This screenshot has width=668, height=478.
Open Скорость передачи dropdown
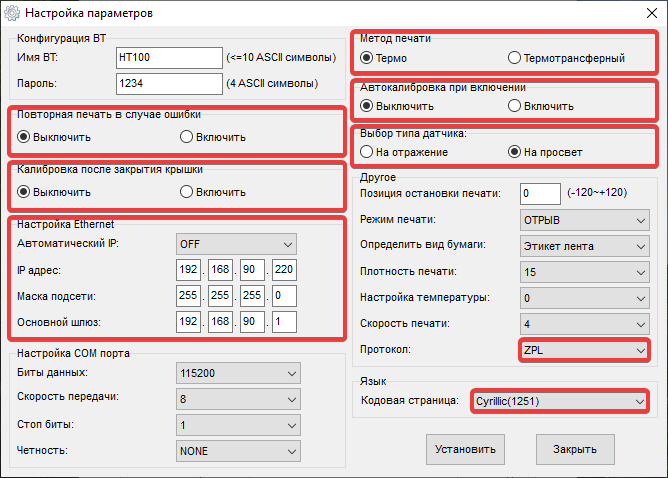238,399
